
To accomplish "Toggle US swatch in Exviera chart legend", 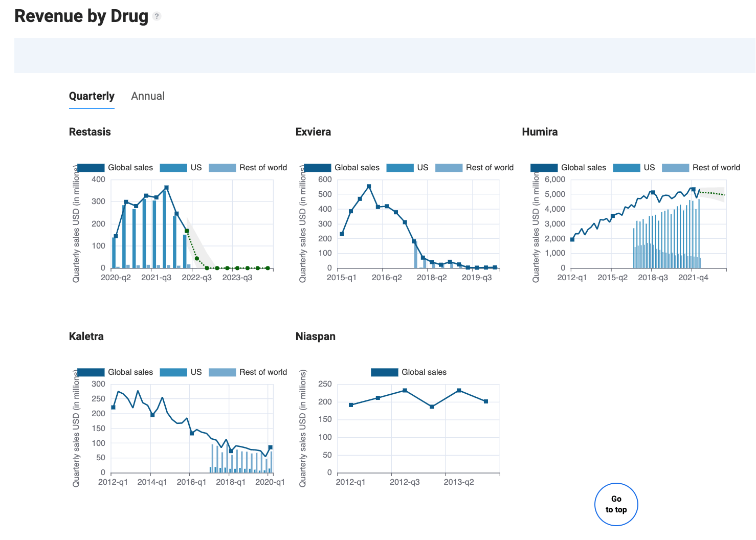I will point(400,168).
